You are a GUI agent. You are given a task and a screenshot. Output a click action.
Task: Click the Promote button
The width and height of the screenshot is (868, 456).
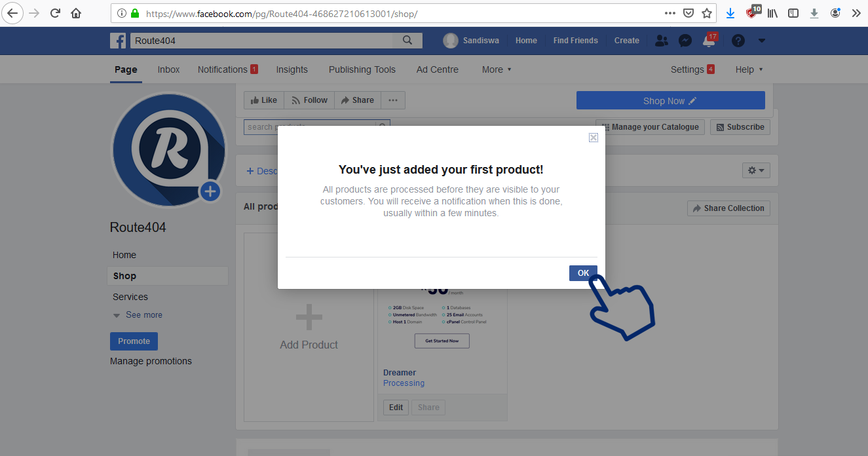point(134,341)
